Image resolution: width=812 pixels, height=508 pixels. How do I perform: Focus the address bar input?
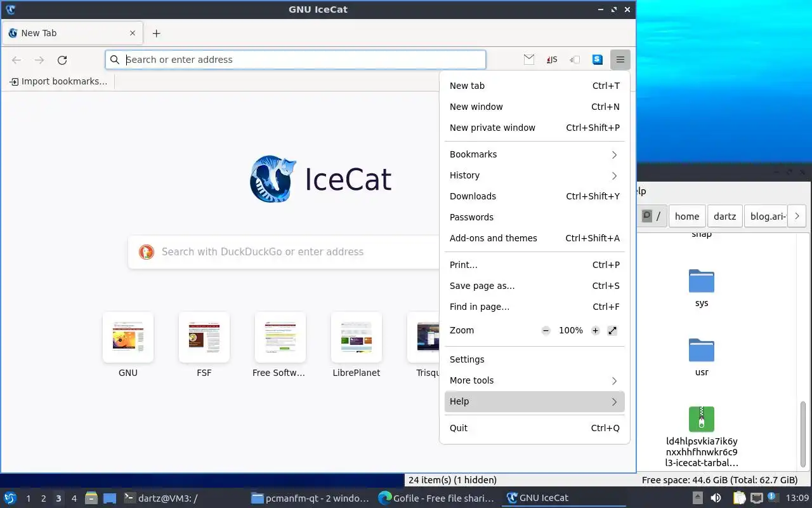(x=296, y=60)
